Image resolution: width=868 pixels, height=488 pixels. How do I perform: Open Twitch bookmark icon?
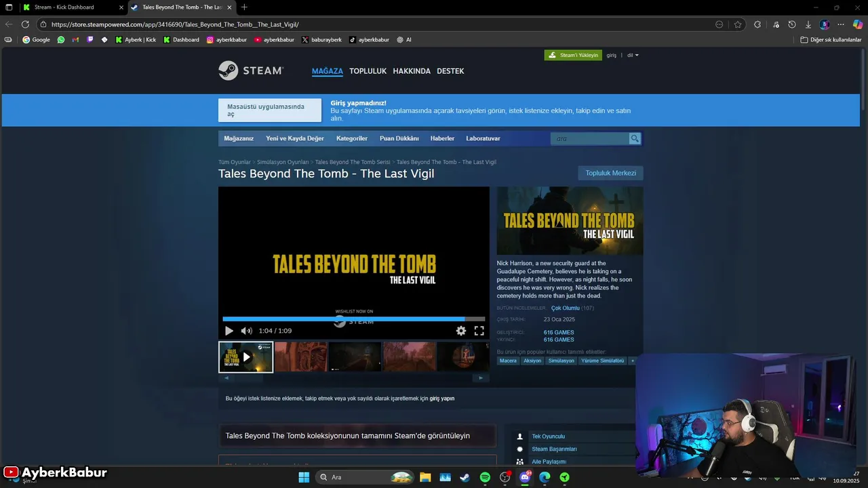(x=90, y=40)
